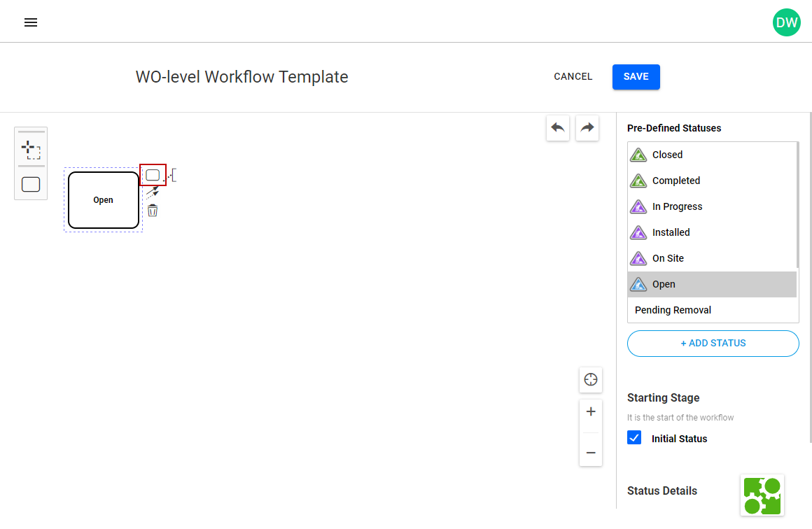The image size is (812, 529).
Task: Zoom in on the workflow canvas
Action: 590,411
